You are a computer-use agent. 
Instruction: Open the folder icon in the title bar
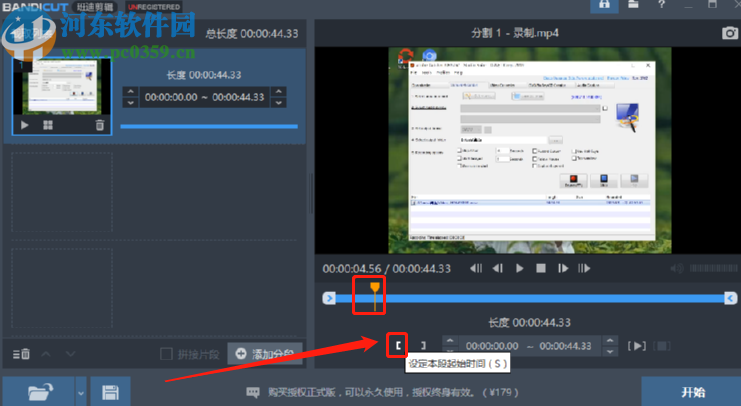(633, 4)
